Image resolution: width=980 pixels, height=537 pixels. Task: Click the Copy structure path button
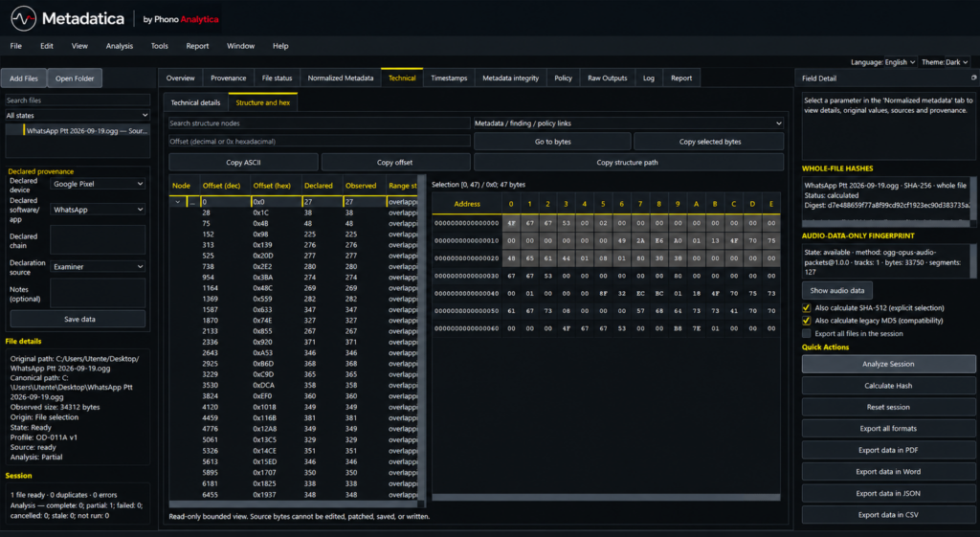click(628, 163)
